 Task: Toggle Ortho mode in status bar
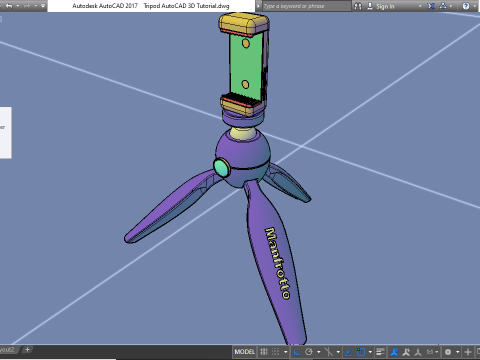tap(297, 352)
